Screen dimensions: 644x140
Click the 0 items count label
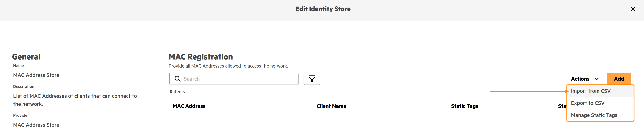pos(177,92)
